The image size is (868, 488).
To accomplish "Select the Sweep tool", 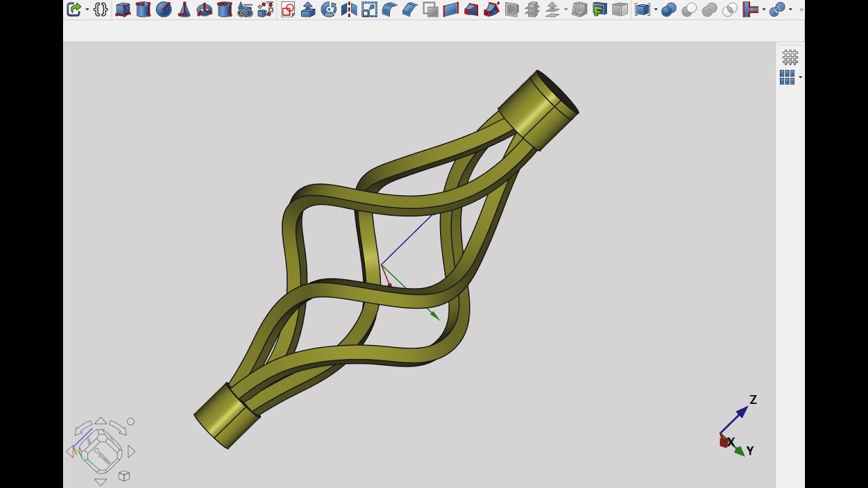I will [491, 9].
